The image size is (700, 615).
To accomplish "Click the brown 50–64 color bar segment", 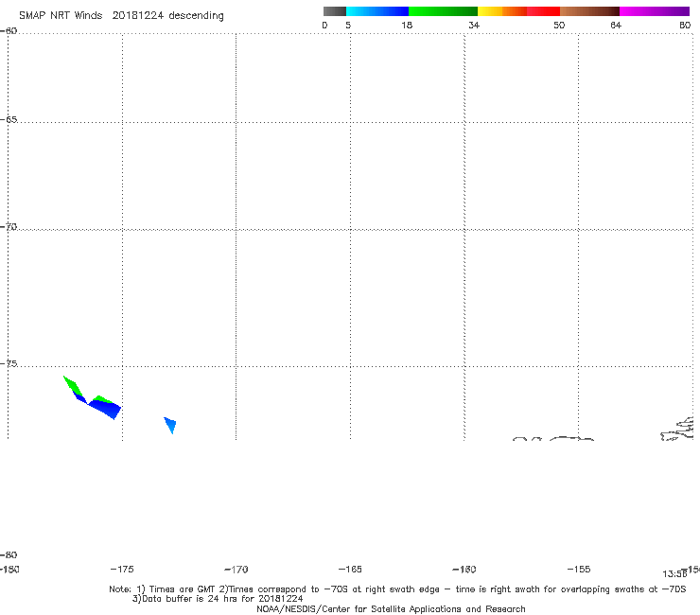I will click(x=589, y=11).
